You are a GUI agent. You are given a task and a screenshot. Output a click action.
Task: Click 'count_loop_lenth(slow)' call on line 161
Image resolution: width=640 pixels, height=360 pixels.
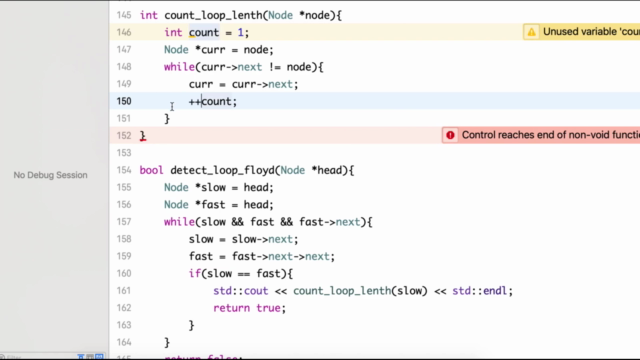tap(360, 291)
